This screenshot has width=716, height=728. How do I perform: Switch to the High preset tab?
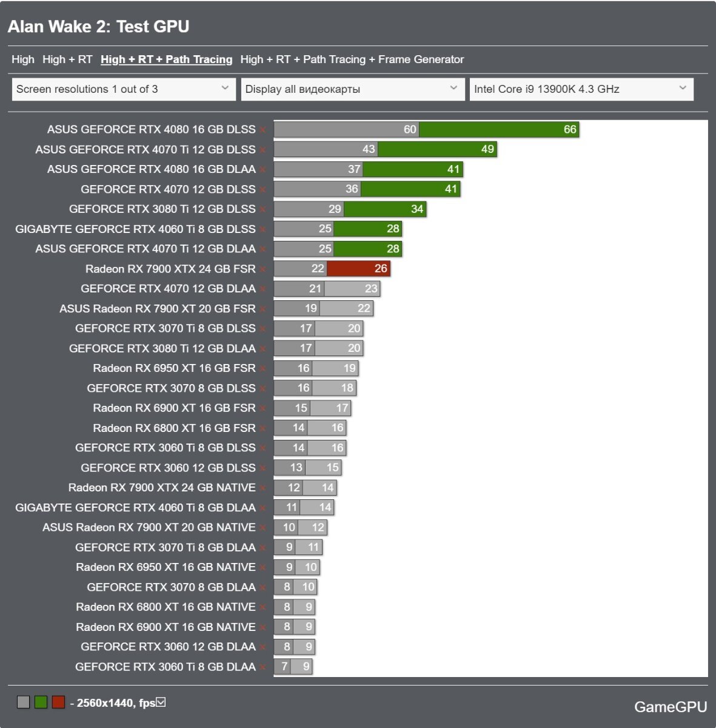(x=23, y=59)
